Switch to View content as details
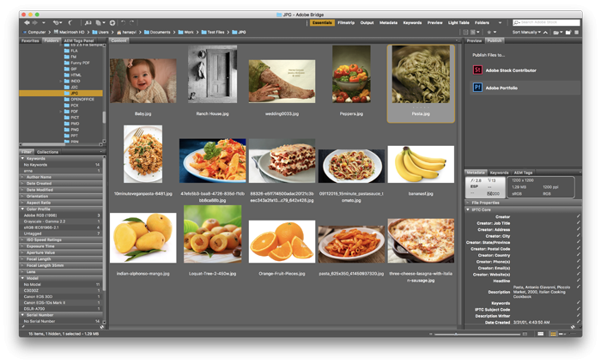601x364 pixels. point(562,334)
